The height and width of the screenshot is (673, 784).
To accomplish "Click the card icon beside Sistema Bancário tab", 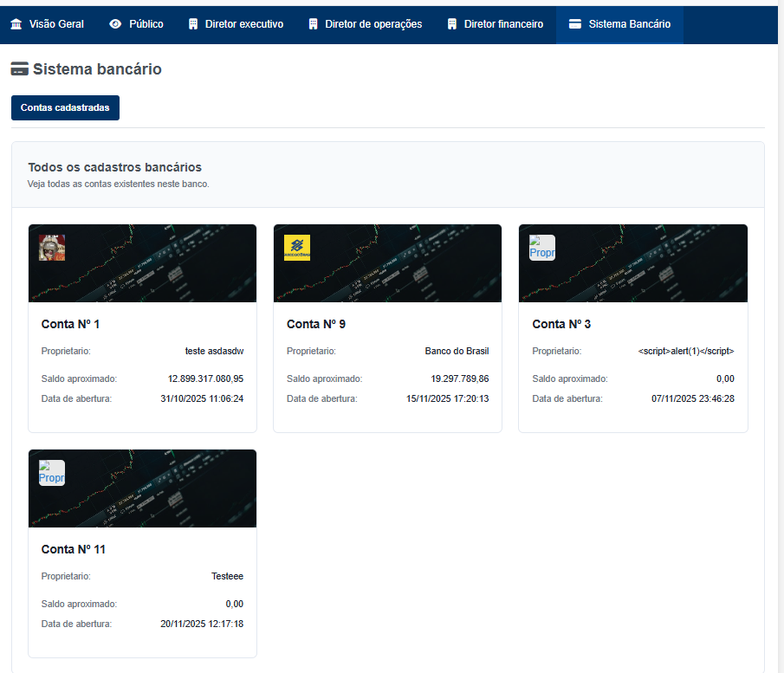I will [x=575, y=24].
